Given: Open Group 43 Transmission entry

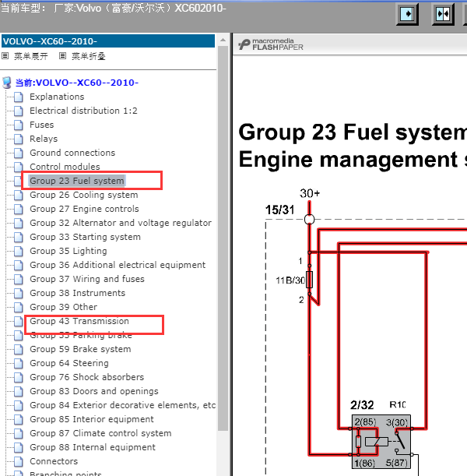Looking at the screenshot, I should pyautogui.click(x=79, y=321).
